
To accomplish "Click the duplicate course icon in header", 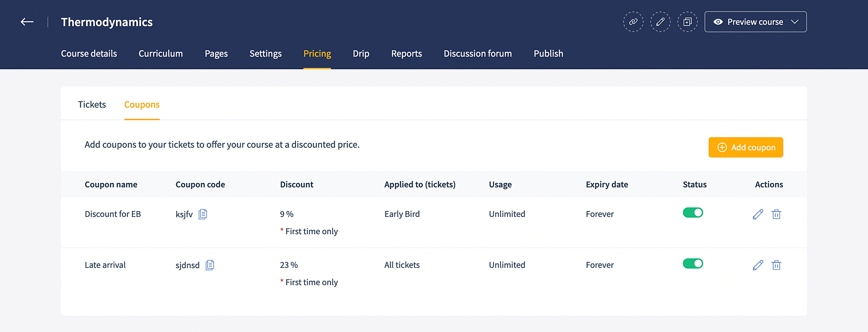I will 687,22.
